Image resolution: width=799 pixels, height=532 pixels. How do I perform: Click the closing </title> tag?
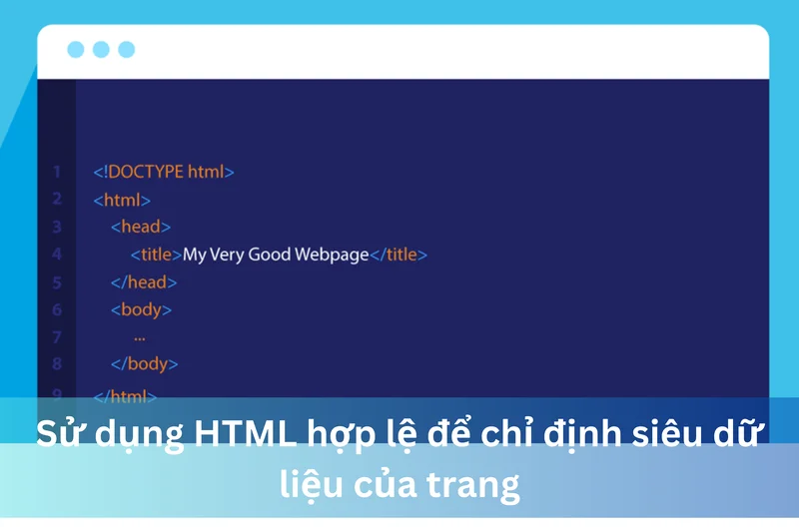pos(399,255)
